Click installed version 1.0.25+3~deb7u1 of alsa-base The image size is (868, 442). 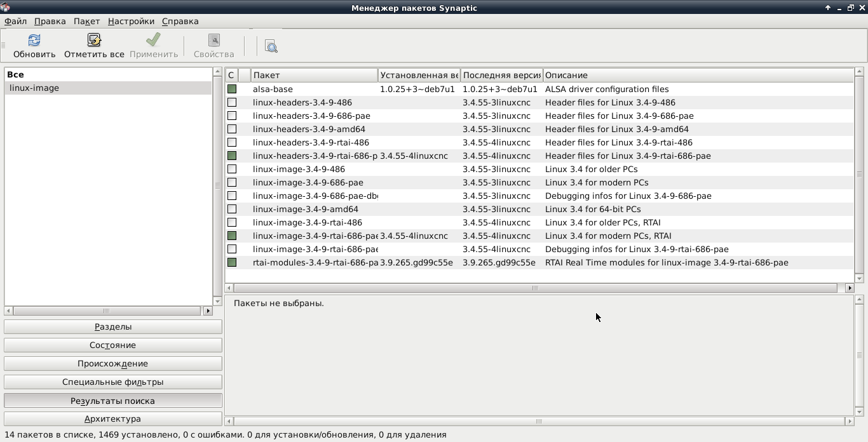[417, 89]
